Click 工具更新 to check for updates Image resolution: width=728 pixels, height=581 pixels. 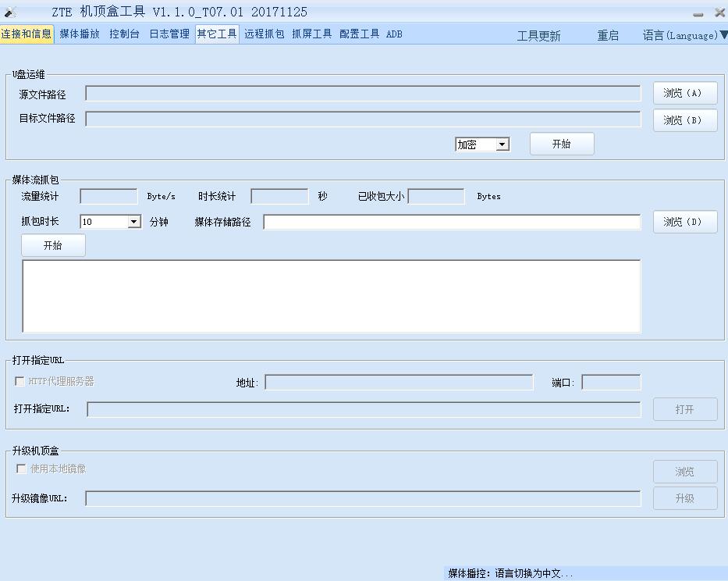coord(540,35)
